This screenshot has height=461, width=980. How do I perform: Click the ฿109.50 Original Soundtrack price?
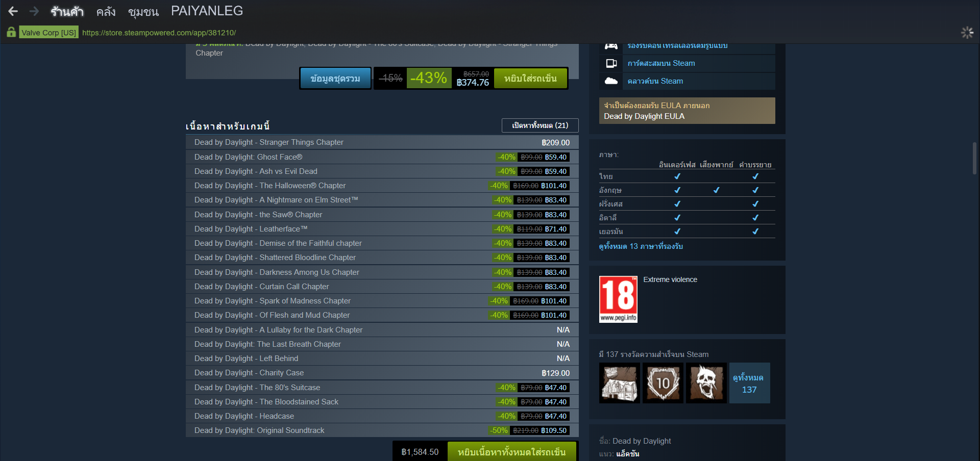coord(554,430)
